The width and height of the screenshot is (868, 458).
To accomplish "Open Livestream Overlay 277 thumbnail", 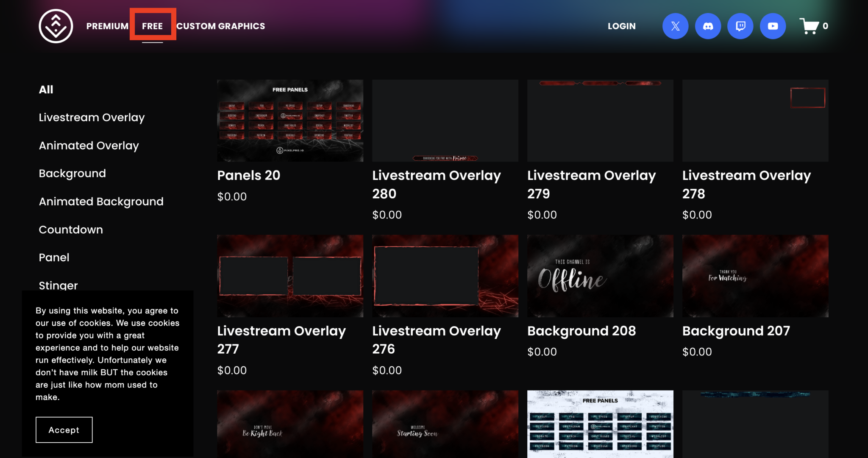I will [x=290, y=276].
